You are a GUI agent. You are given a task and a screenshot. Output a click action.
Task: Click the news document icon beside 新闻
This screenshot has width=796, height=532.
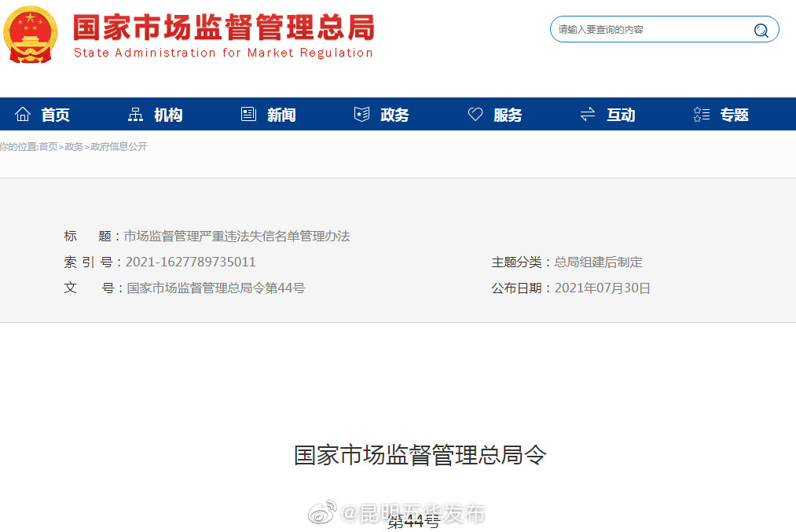point(248,114)
